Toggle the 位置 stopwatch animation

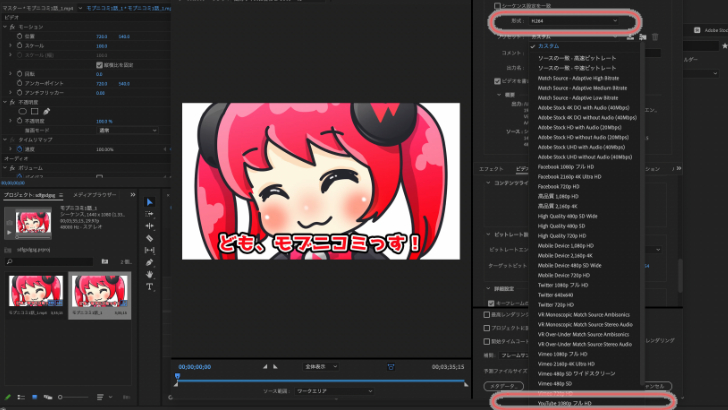click(x=20, y=36)
